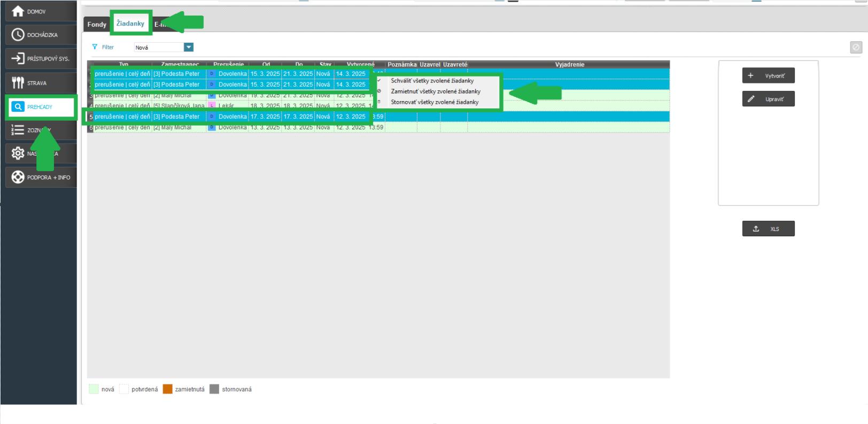
Task: Choose Stornovať všetky zvolené žiadanky
Action: click(x=435, y=102)
